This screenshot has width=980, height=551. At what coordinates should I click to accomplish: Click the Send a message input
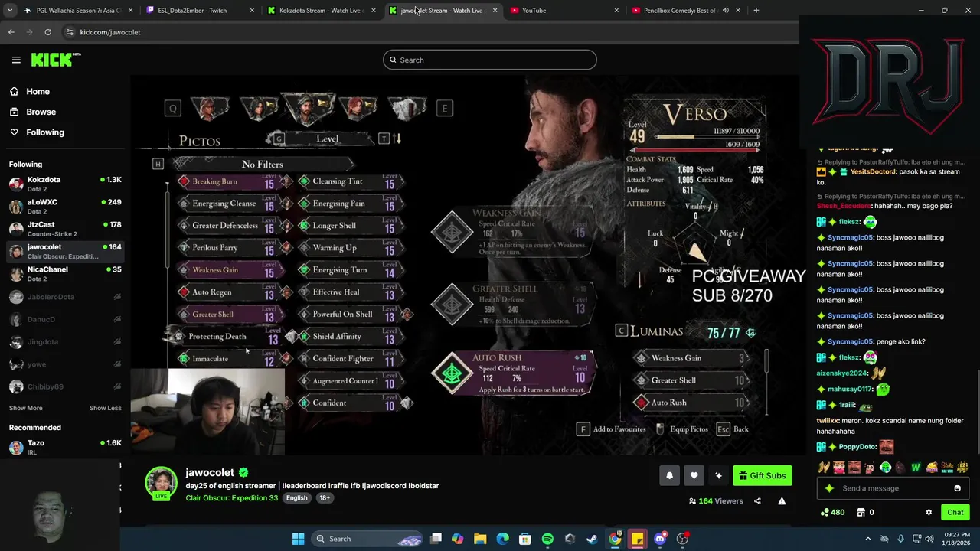[892, 488]
